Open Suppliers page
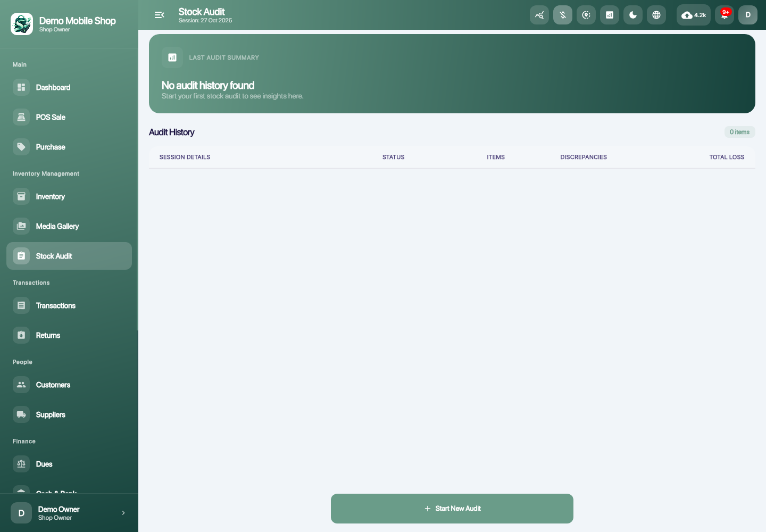The image size is (766, 532). 69,414
